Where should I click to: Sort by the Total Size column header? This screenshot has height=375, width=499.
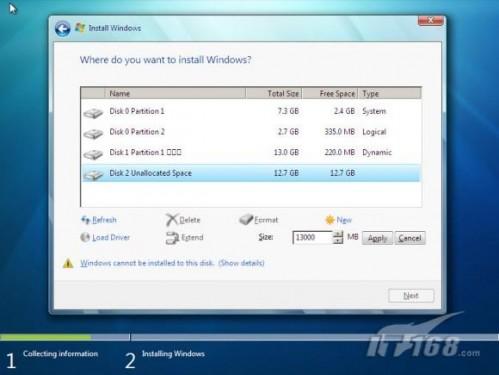[x=274, y=94]
